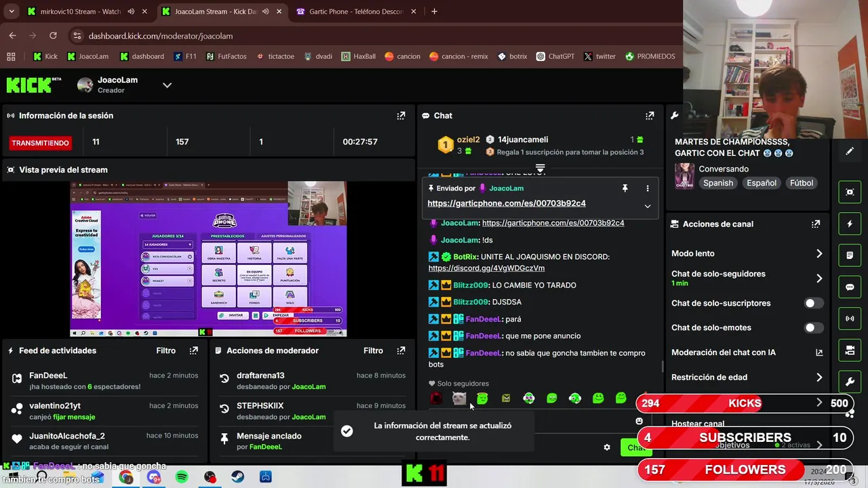Pop out the Feed de actividades panel

coord(194,350)
